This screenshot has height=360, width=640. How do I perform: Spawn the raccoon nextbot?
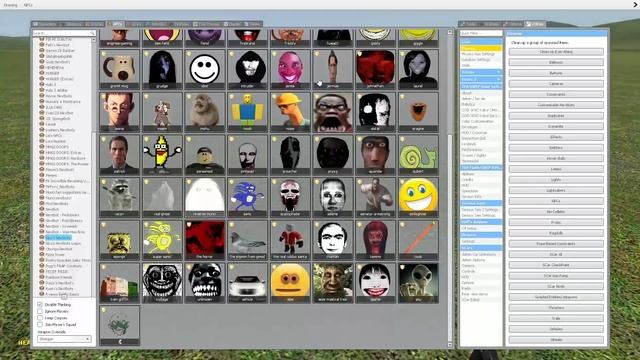point(119,197)
